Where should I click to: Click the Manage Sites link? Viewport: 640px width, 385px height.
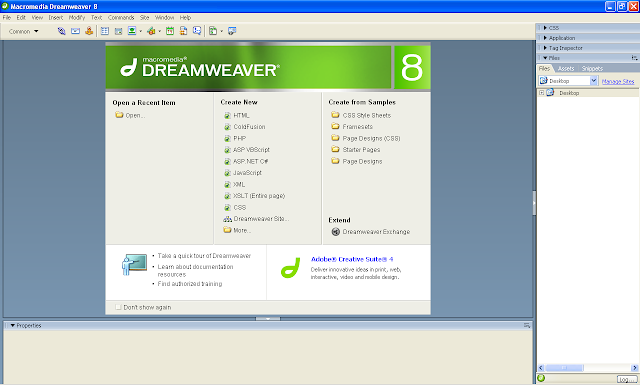[x=618, y=81]
